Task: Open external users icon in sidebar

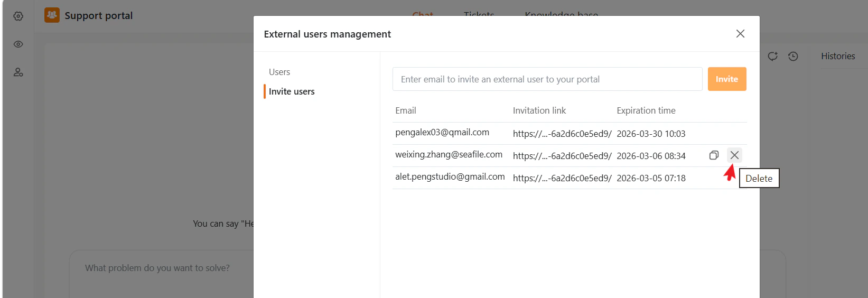Action: (18, 72)
